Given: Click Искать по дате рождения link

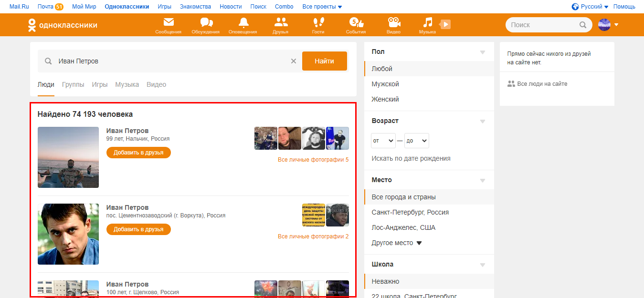Looking at the screenshot, I should 411,158.
